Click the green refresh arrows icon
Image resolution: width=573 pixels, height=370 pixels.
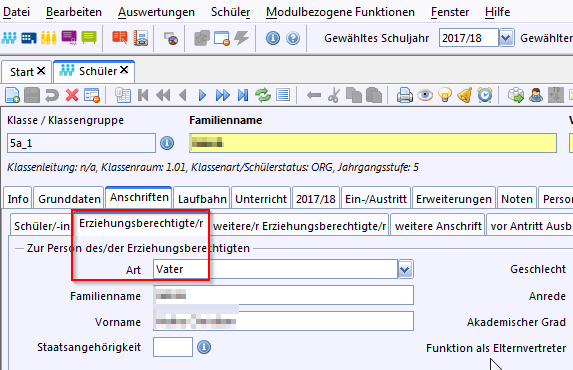pos(263,95)
